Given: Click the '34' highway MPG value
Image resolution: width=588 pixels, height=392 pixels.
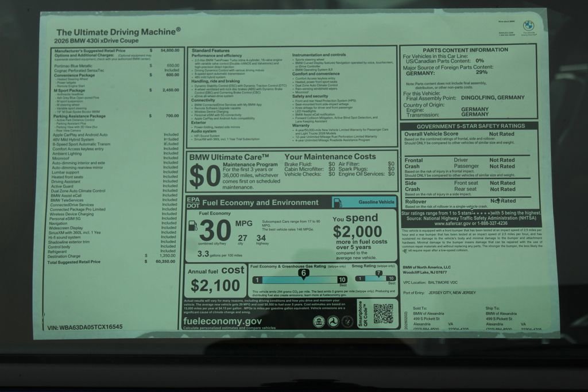Looking at the screenshot, I should pyautogui.click(x=261, y=238).
